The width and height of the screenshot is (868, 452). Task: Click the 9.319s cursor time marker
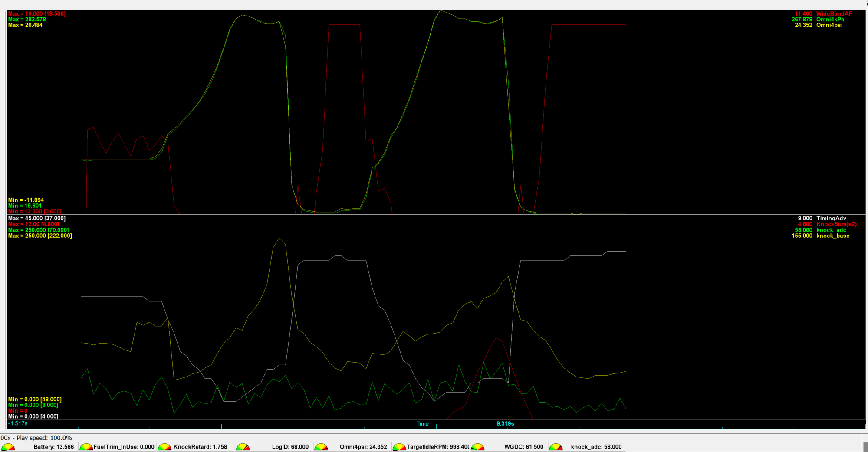[505, 424]
